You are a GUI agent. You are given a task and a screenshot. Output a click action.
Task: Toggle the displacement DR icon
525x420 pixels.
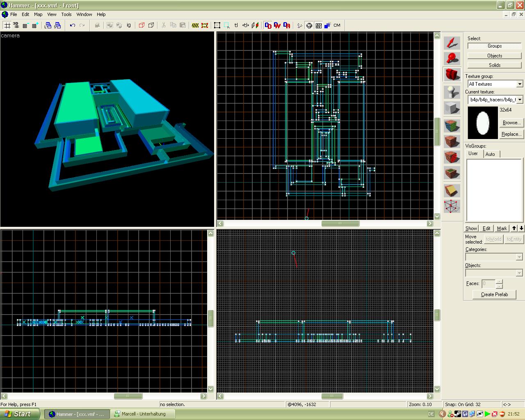point(287,25)
